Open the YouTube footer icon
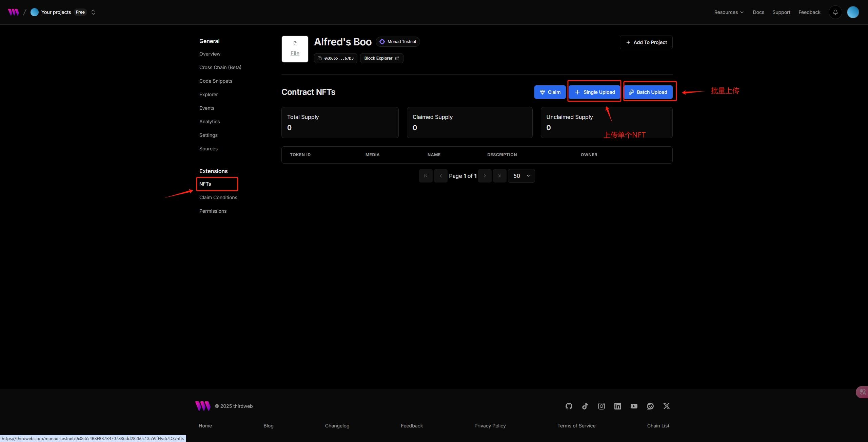Screen dimensions: 868x442 point(634,406)
